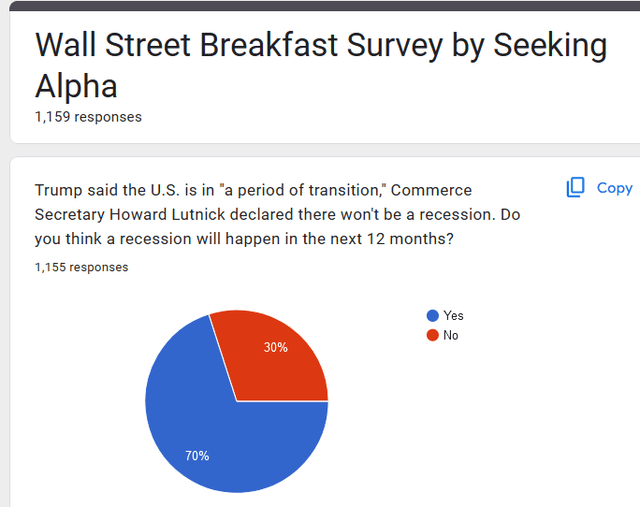The width and height of the screenshot is (640, 507).
Task: Click the Wall Street Breakfast Survey title line
Action: [x=320, y=46]
